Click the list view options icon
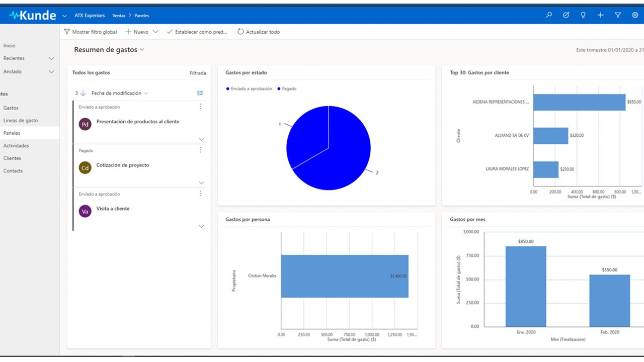644x362 pixels. pos(200,93)
